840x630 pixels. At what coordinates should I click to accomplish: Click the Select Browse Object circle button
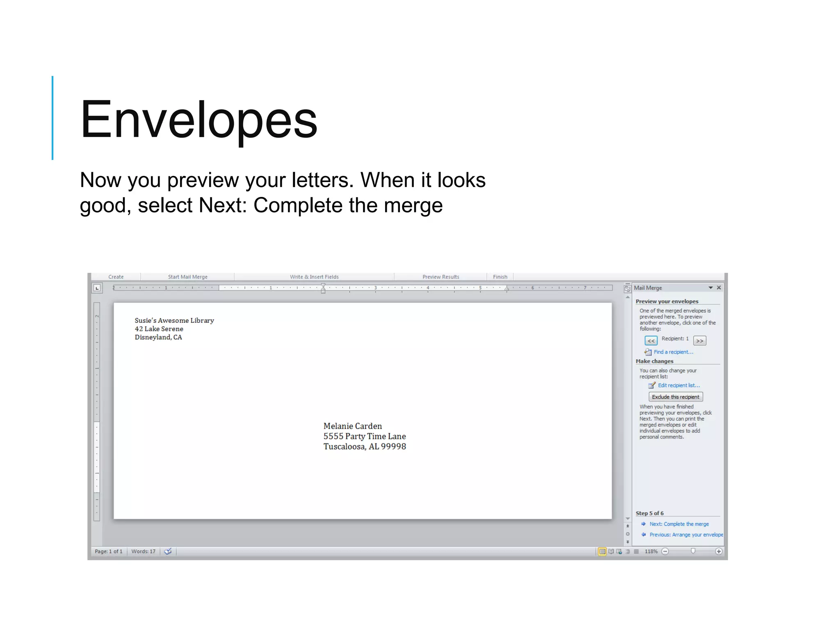point(628,534)
